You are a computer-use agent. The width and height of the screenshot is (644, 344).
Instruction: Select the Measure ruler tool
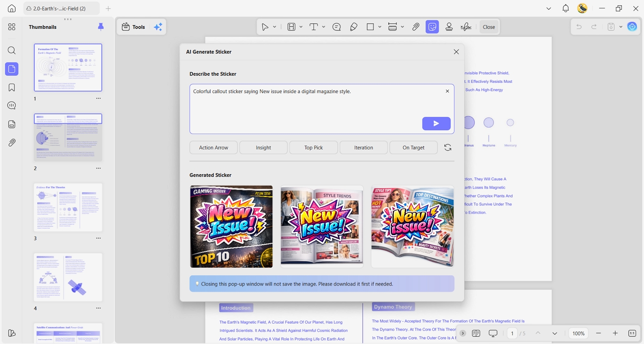[x=392, y=27]
